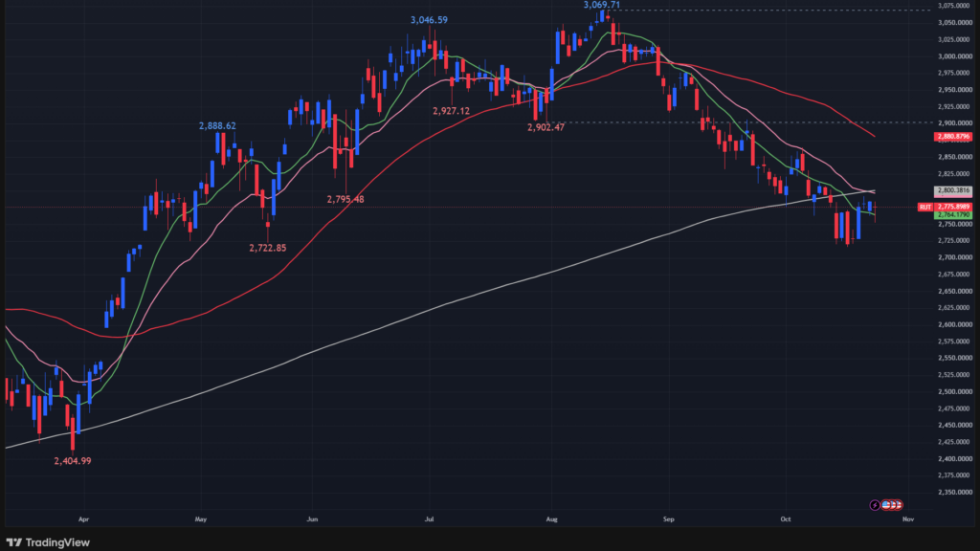Viewport: 980px width, 551px height.
Task: Click the Apr label on time axis
Action: 84,519
